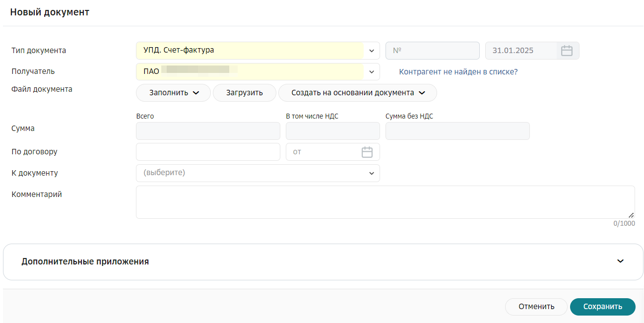The width and height of the screenshot is (644, 323).
Task: Click the 'Сумма без НДС' field
Action: [x=457, y=131]
